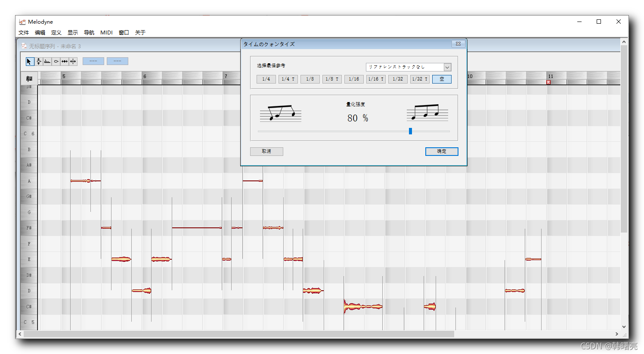The width and height of the screenshot is (644, 354).
Task: Choose 1/16 T triplet grid
Action: [x=376, y=79]
